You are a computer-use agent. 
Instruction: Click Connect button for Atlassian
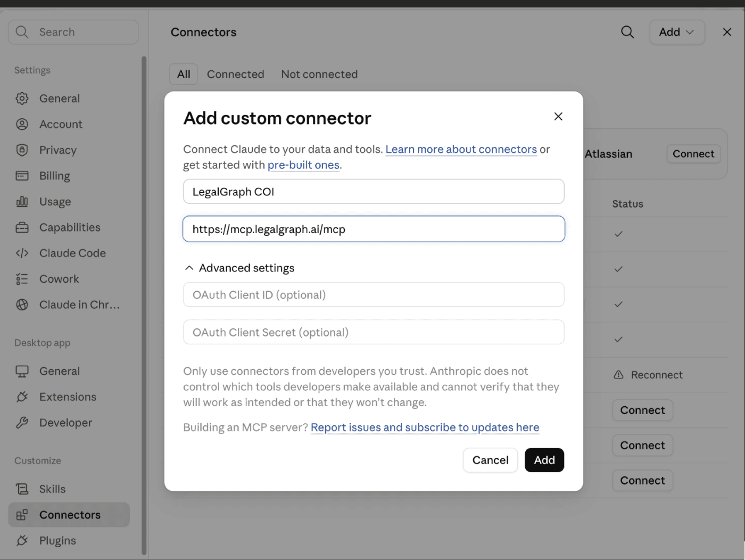click(x=693, y=154)
